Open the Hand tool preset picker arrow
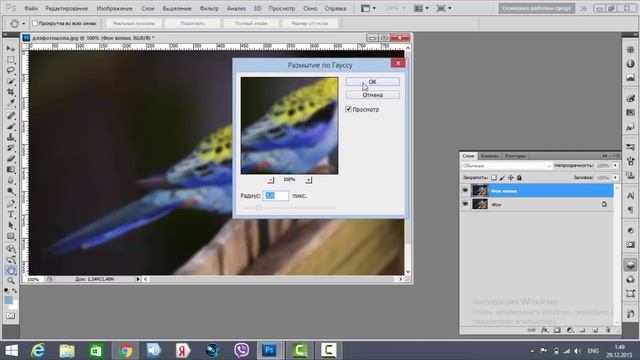Image resolution: width=640 pixels, height=360 pixels. click(x=23, y=23)
